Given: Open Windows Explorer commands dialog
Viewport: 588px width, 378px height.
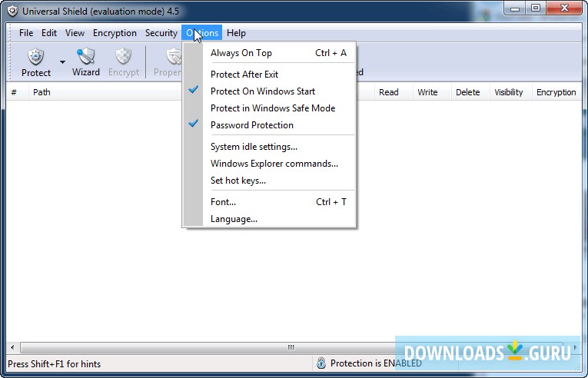Looking at the screenshot, I should pos(269,164).
